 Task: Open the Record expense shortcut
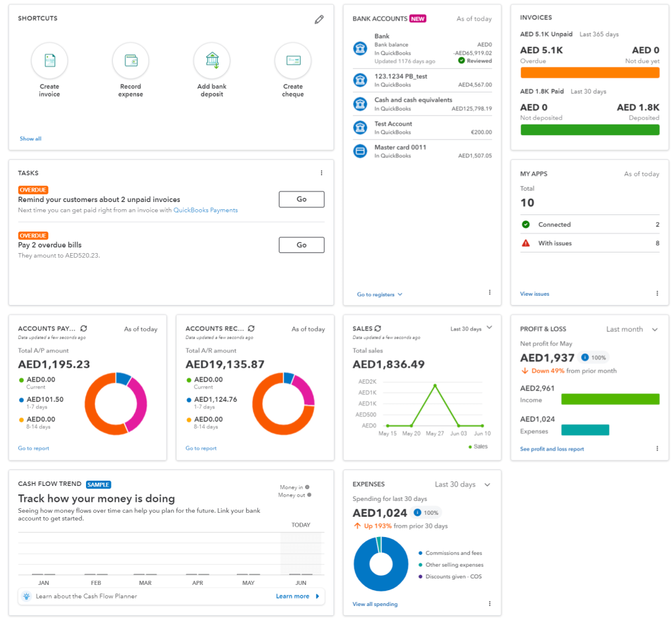131,61
